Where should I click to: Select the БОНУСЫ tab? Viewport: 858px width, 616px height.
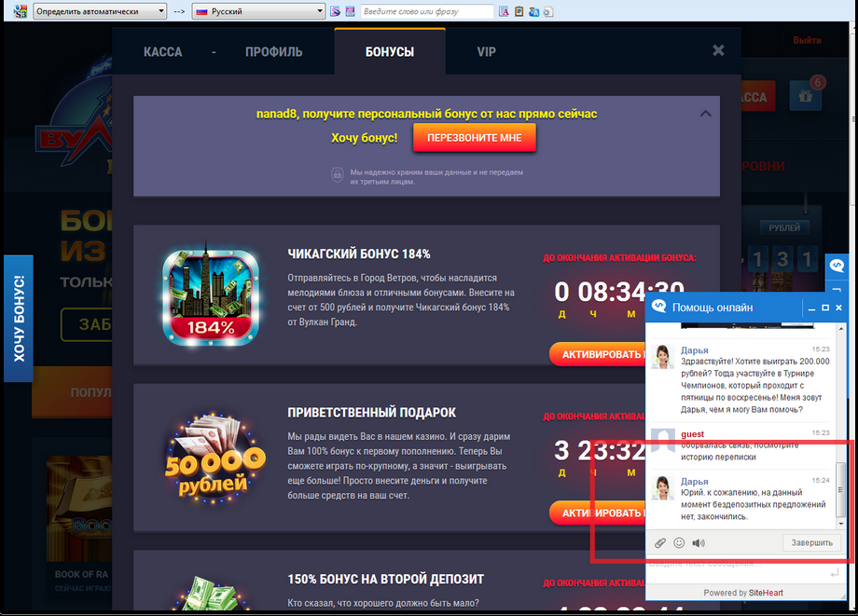(390, 52)
